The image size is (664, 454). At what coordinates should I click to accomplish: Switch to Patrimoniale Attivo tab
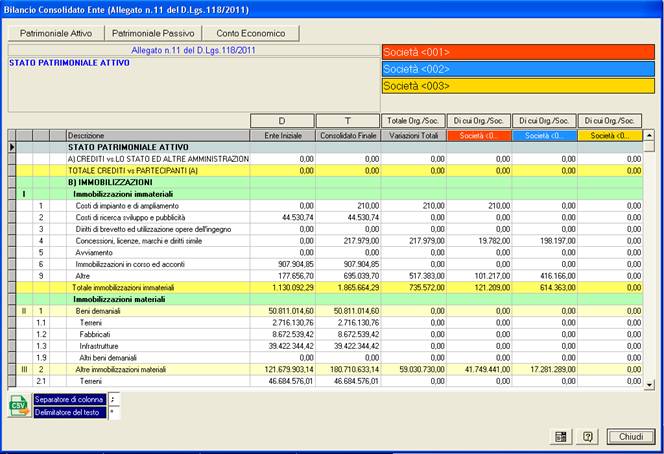(56, 33)
